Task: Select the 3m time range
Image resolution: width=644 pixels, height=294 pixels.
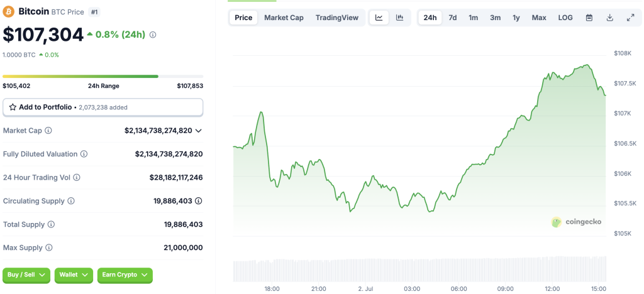Action: tap(496, 18)
